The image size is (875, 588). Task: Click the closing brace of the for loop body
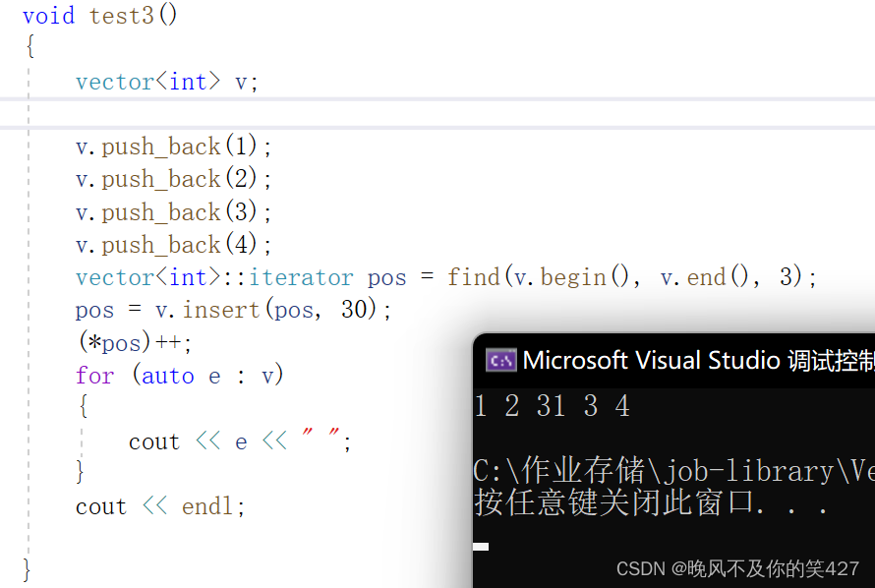(x=79, y=472)
